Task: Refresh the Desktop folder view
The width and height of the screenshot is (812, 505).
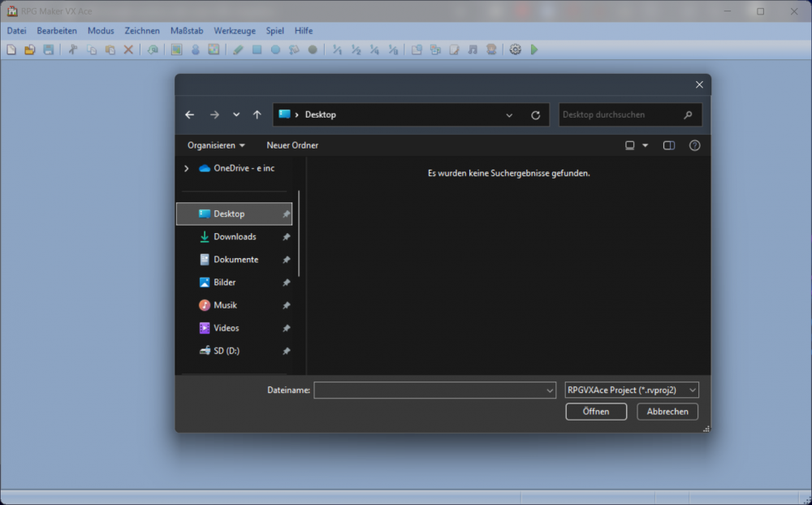Action: click(535, 115)
